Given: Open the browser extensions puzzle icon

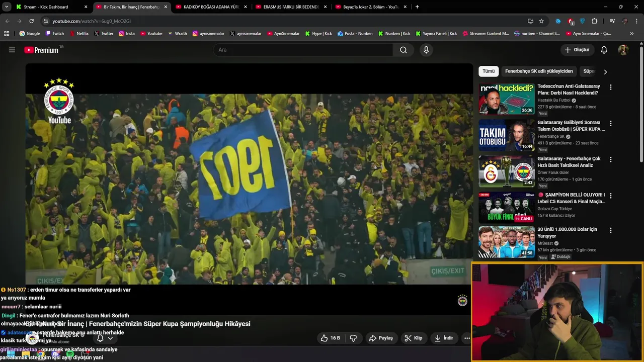Looking at the screenshot, I should pyautogui.click(x=595, y=21).
